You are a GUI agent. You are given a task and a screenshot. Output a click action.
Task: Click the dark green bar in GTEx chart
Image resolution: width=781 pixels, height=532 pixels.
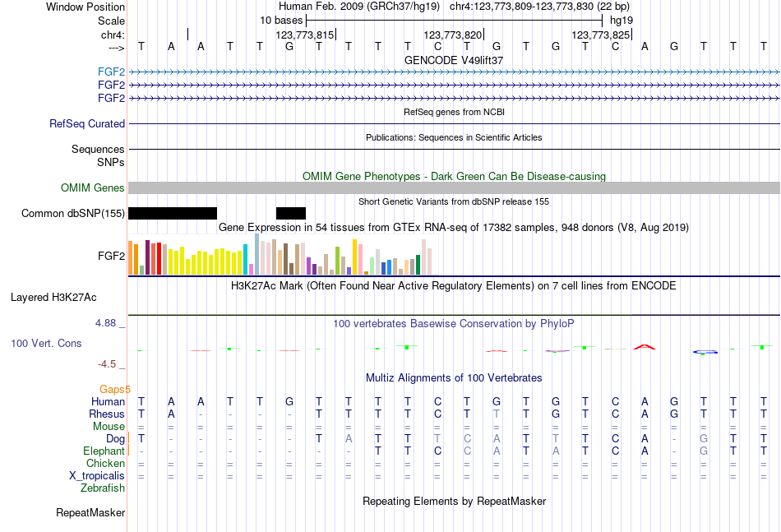click(x=418, y=265)
